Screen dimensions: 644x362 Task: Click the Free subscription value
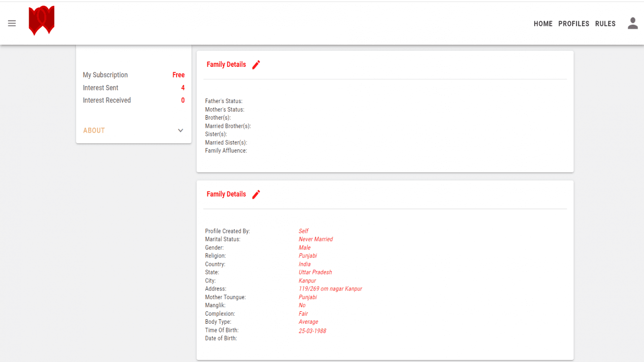coord(179,75)
